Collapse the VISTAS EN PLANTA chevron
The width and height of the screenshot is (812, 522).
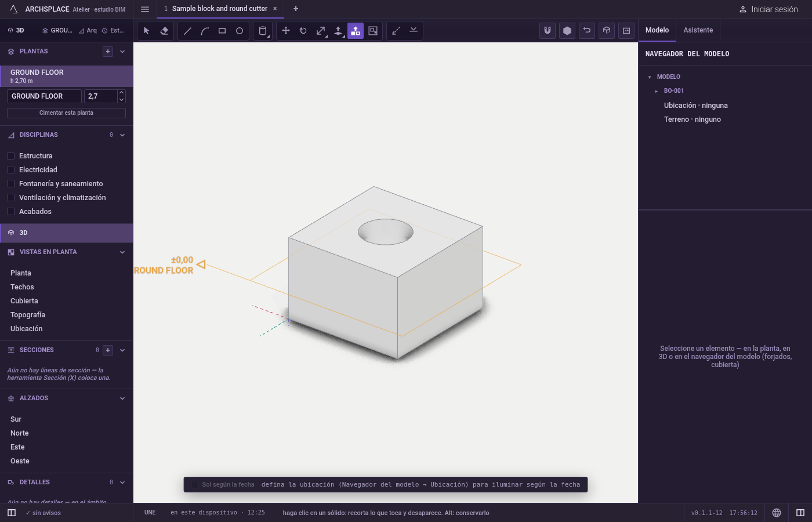click(x=122, y=252)
